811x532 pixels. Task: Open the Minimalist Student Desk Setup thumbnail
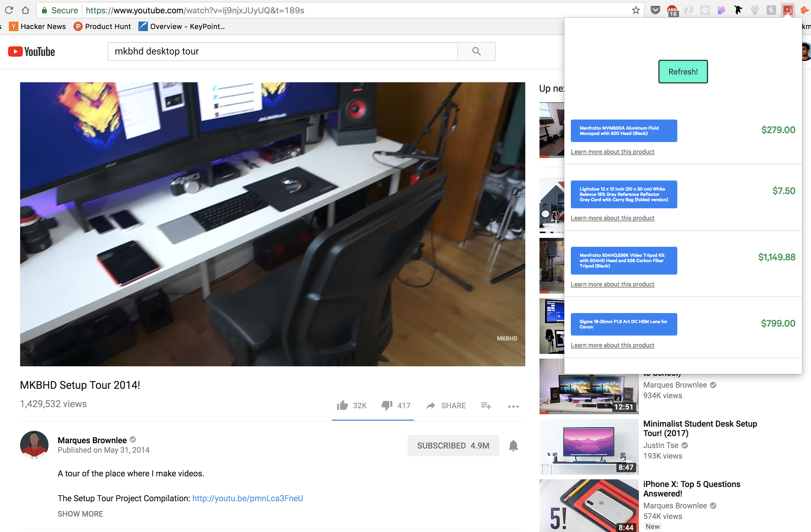(589, 446)
